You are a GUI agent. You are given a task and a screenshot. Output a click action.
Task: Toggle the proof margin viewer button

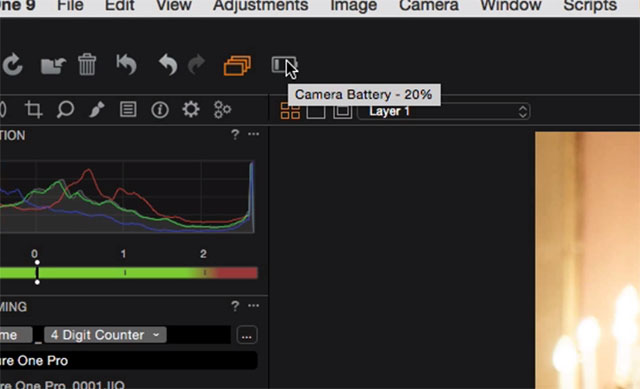point(342,111)
